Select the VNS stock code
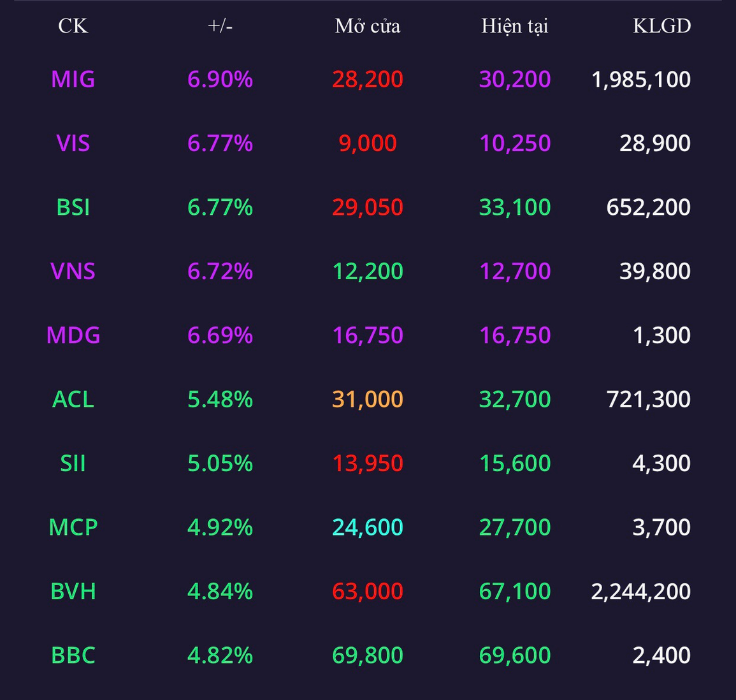 pyautogui.click(x=73, y=272)
